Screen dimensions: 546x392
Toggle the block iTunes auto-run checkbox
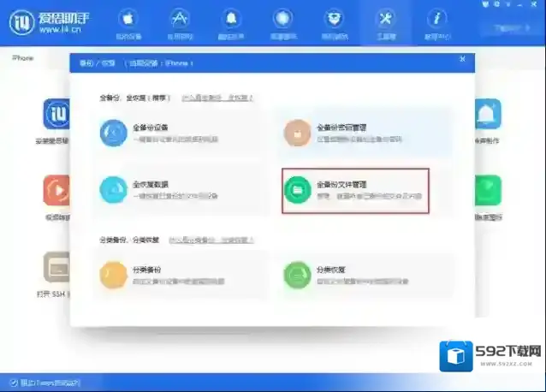14,382
